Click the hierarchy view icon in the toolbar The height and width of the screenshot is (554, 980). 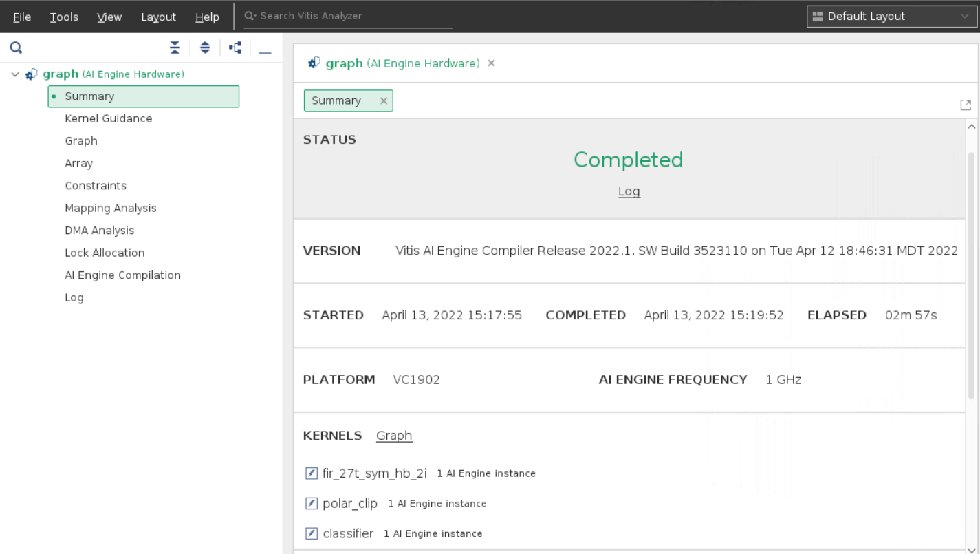235,47
